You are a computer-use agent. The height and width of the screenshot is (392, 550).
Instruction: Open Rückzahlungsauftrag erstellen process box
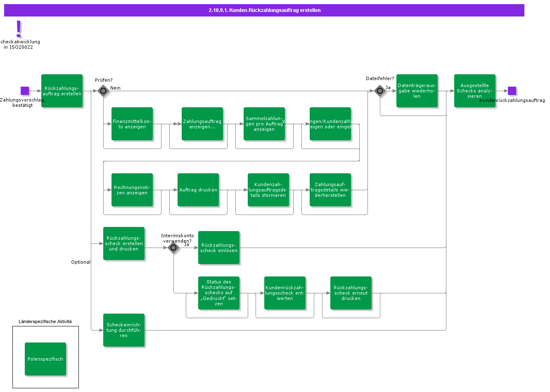(x=62, y=91)
